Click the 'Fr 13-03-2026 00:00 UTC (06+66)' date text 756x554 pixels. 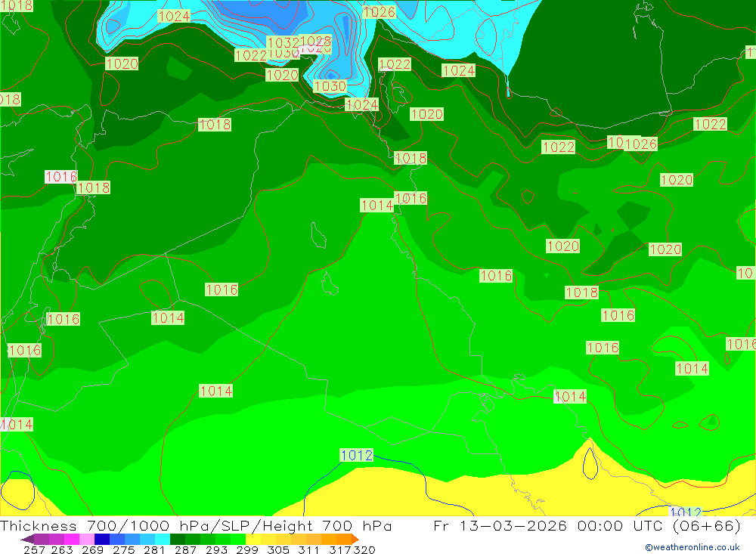[x=587, y=525]
